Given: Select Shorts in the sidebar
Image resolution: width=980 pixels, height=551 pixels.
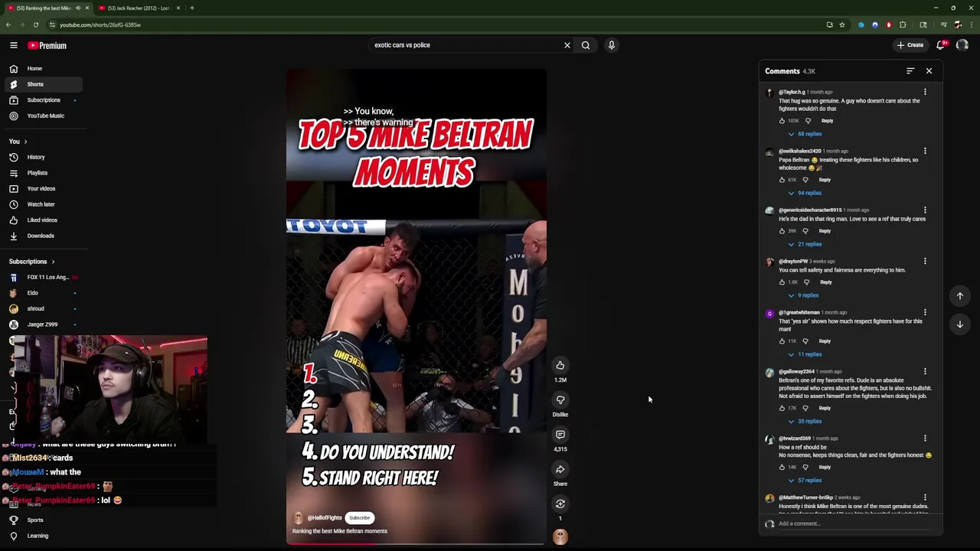Looking at the screenshot, I should click(x=42, y=84).
